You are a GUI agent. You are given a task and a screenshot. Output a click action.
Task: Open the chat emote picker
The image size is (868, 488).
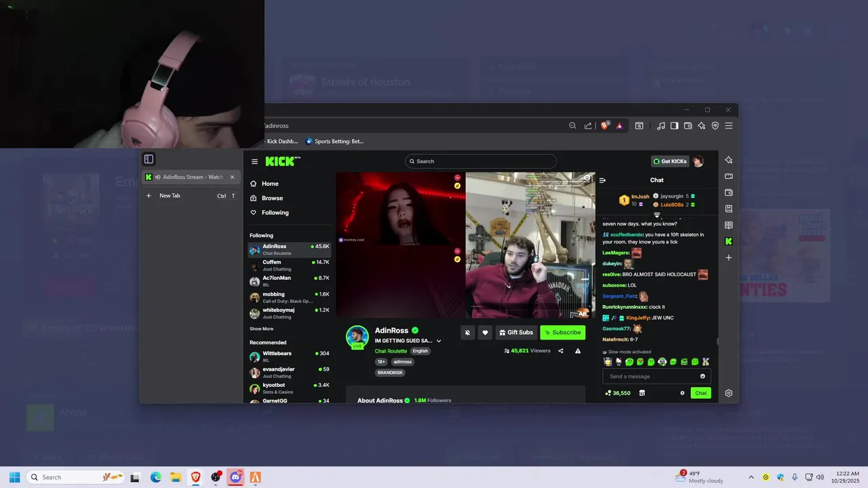tap(703, 376)
